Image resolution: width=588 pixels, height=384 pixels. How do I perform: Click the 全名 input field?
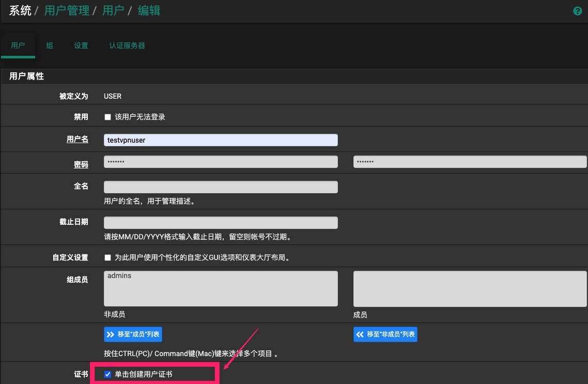pos(221,187)
